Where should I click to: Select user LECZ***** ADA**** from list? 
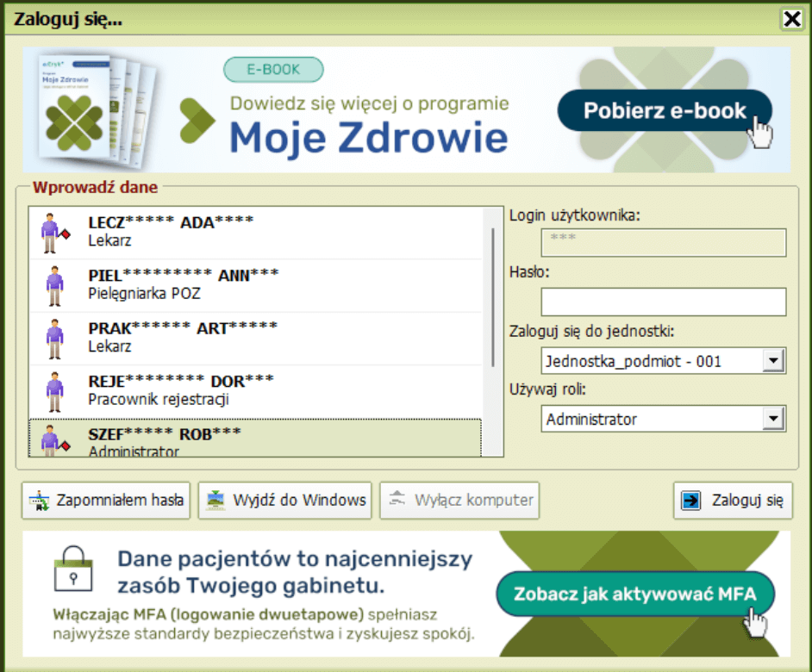[256, 233]
